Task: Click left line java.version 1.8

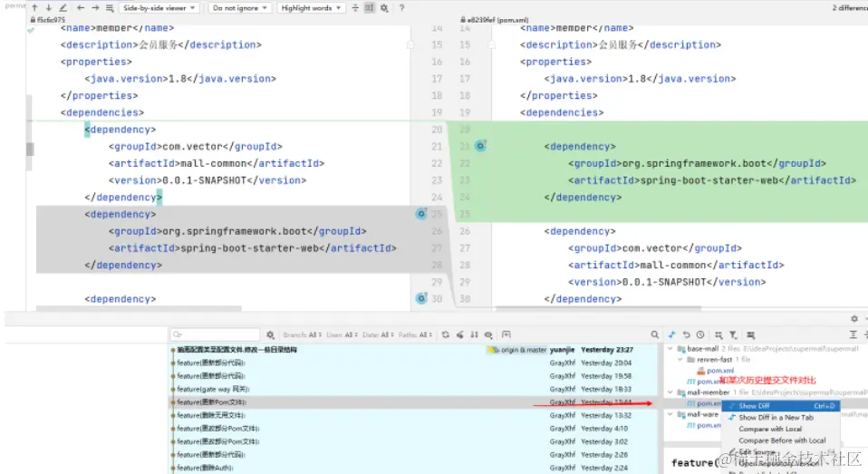Action: (180, 79)
